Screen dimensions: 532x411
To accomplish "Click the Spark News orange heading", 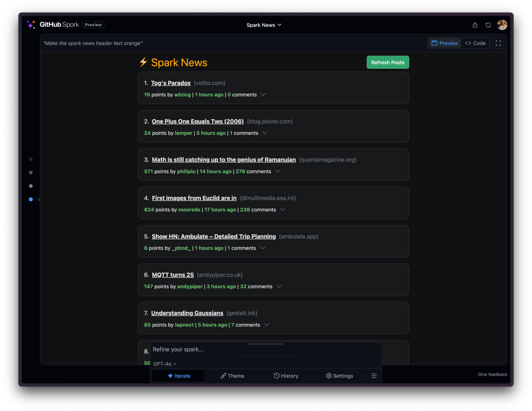I will (179, 63).
